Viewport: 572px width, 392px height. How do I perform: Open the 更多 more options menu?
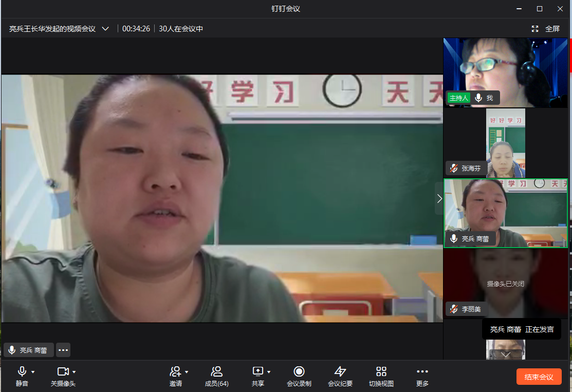[x=422, y=371]
